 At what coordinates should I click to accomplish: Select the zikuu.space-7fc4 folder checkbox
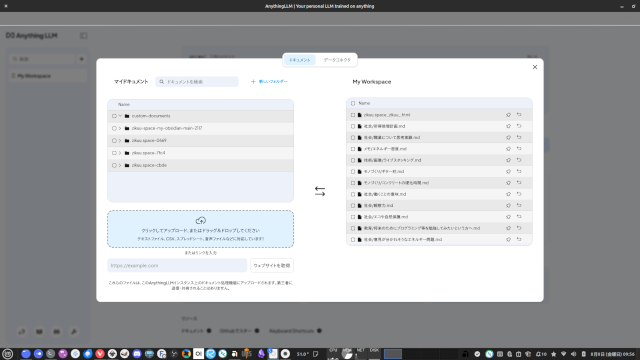(x=114, y=153)
